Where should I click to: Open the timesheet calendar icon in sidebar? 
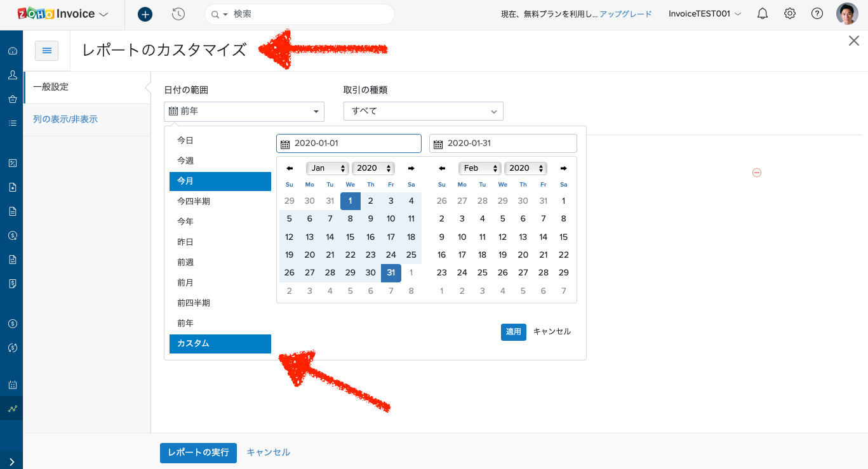pyautogui.click(x=12, y=385)
